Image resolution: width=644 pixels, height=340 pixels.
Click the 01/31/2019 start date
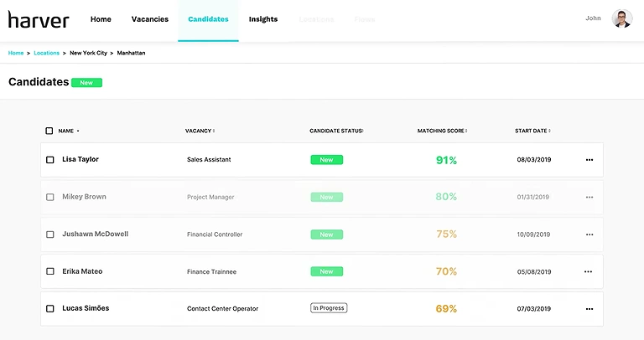(533, 197)
